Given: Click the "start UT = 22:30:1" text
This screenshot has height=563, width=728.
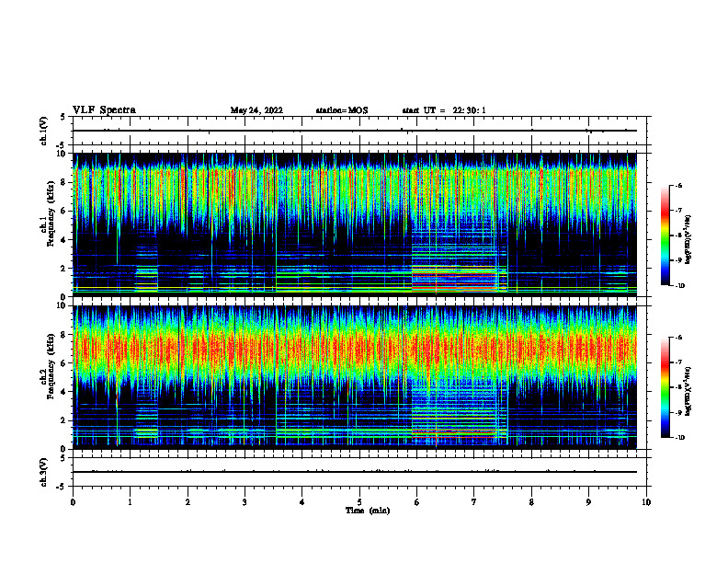Looking at the screenshot, I should point(444,110).
